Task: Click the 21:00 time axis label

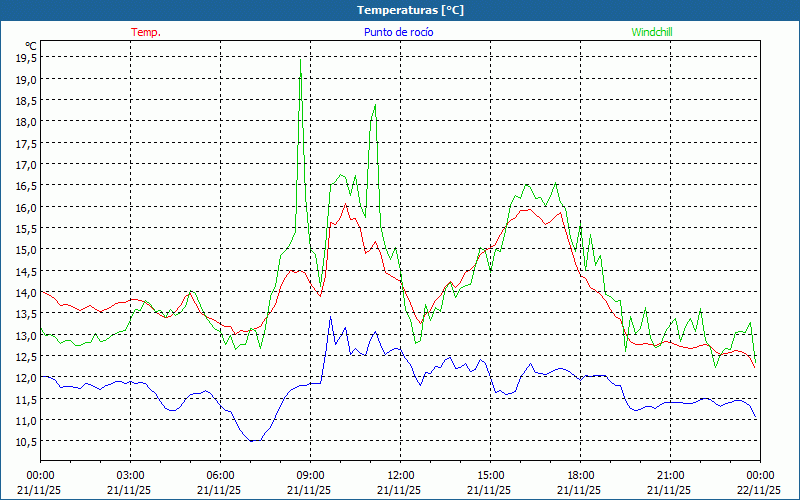Action: tap(670, 475)
